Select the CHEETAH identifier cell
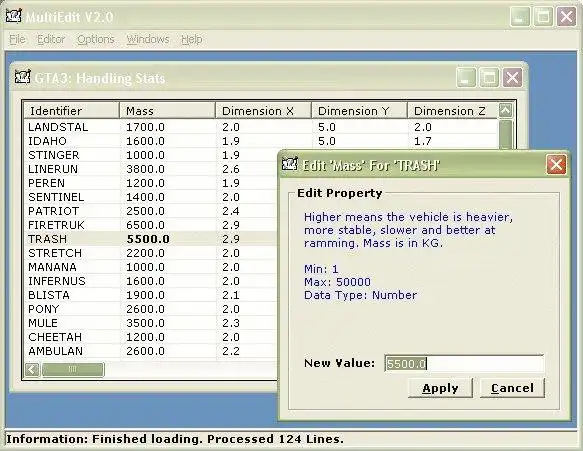The width and height of the screenshot is (583, 451). click(x=55, y=337)
